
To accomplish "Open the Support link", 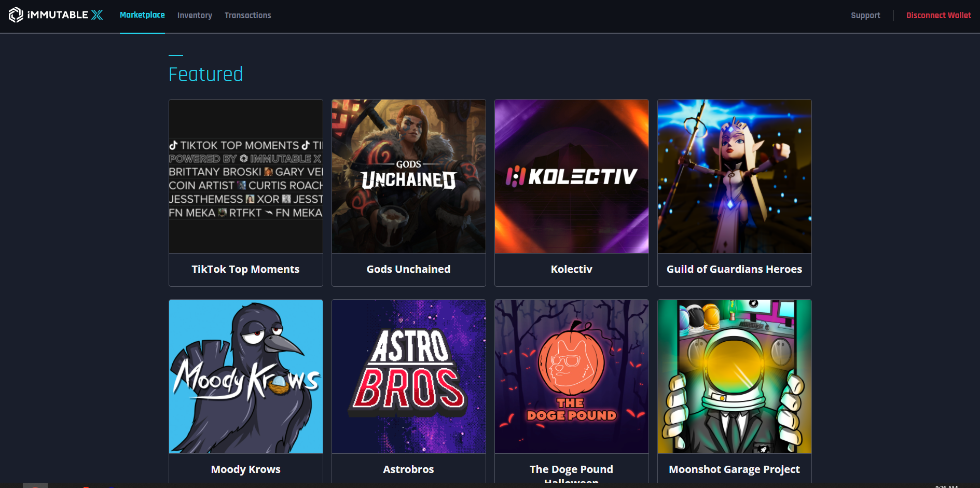I will 865,16.
